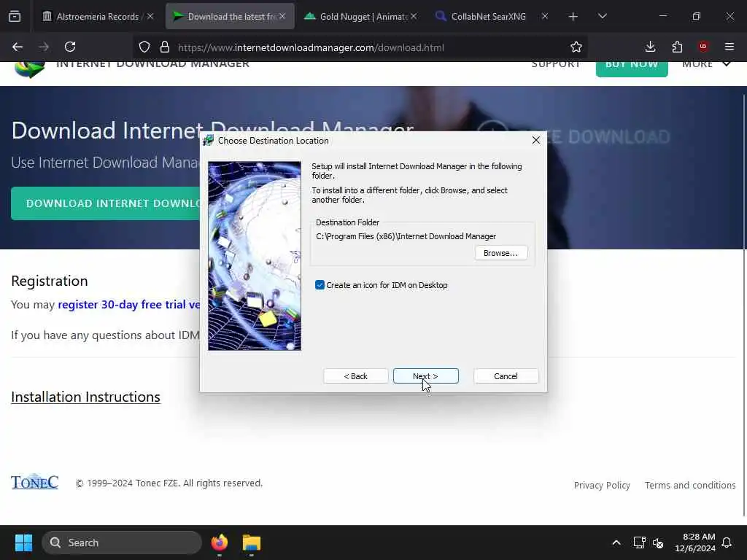Image resolution: width=747 pixels, height=560 pixels.
Task: Close the CollabNet SearXNG tab
Action: click(544, 16)
